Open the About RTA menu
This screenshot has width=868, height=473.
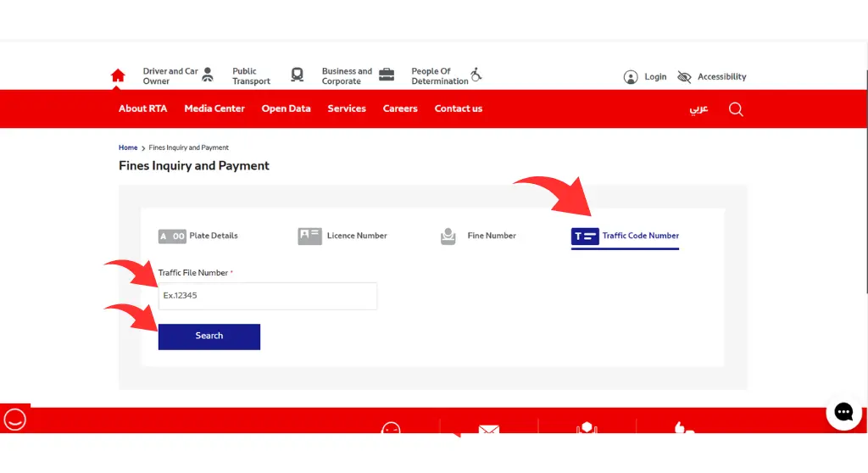tap(142, 109)
